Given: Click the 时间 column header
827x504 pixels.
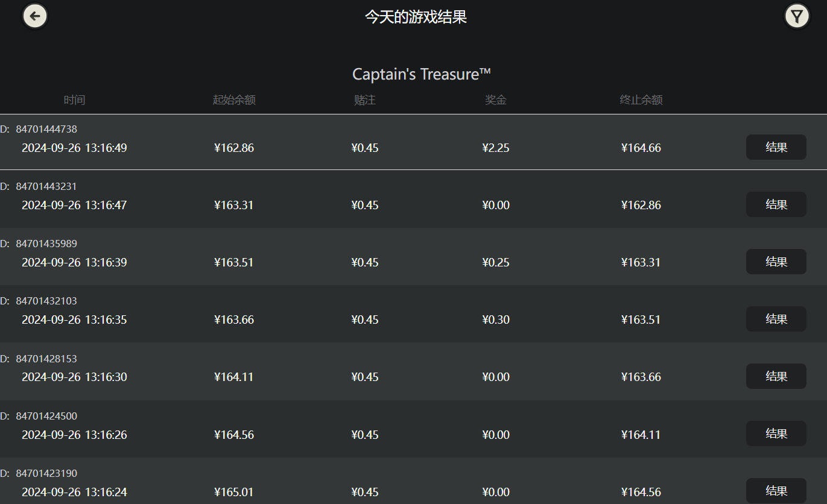Looking at the screenshot, I should coord(74,100).
